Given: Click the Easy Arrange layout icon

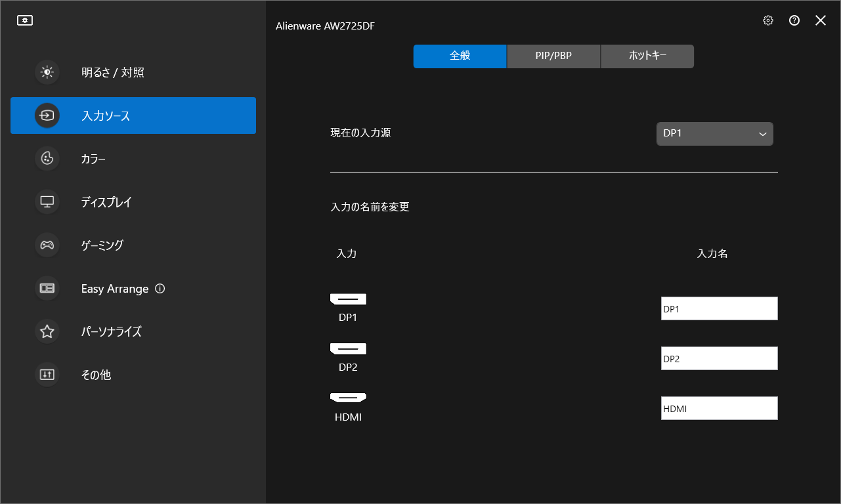Looking at the screenshot, I should 47,288.
